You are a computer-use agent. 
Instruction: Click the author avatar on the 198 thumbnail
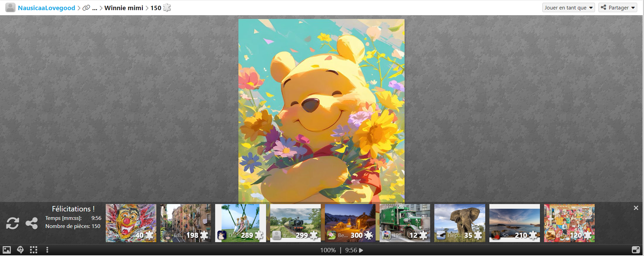(x=167, y=235)
